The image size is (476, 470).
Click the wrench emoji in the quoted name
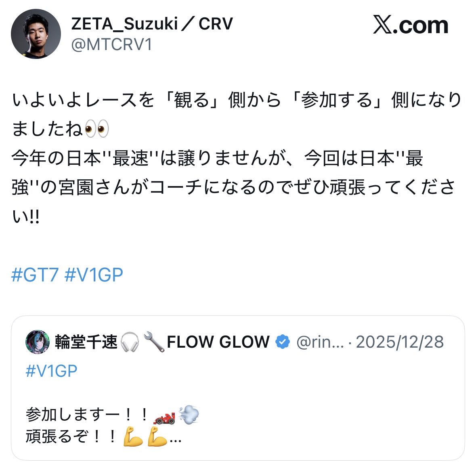tap(153, 342)
